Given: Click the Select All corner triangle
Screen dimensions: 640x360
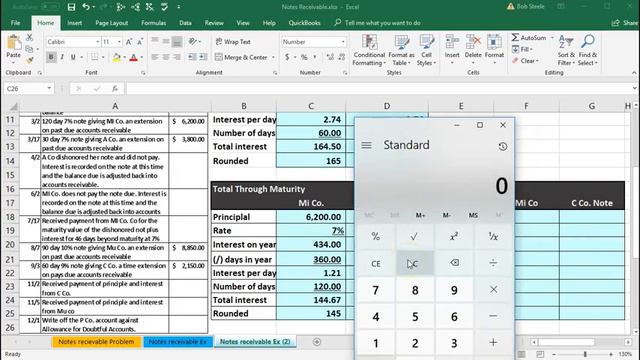Looking at the screenshot, I should point(13,107).
